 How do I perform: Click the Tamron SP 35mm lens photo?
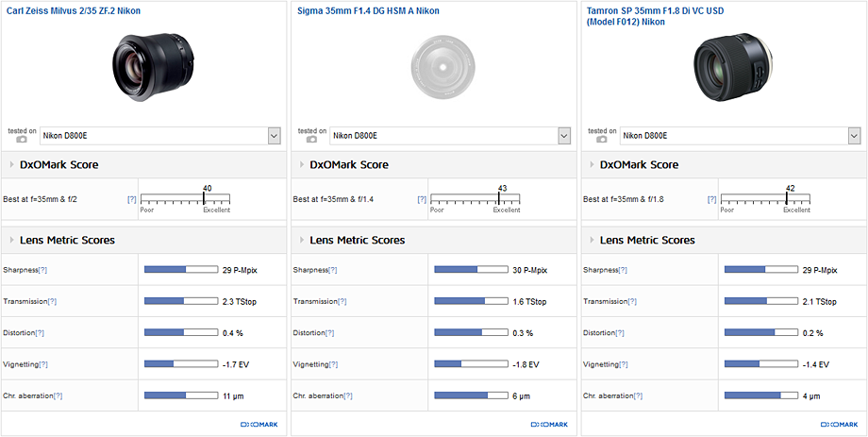click(734, 68)
